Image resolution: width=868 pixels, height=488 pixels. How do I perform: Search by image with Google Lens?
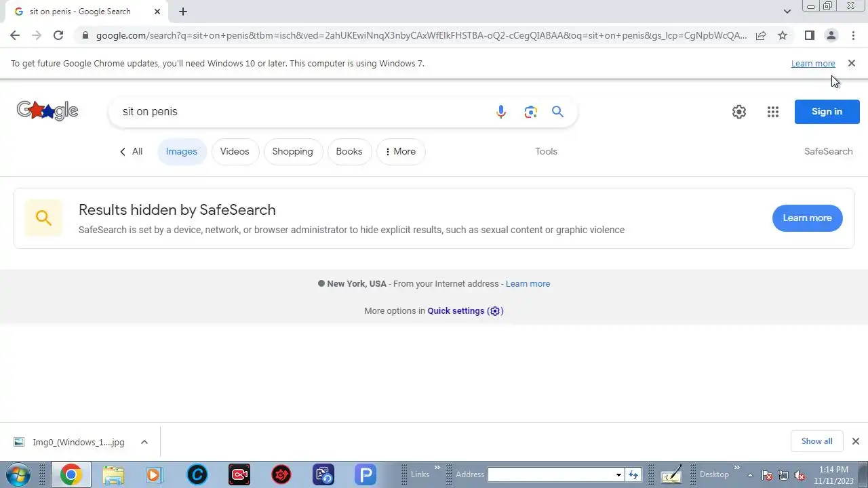click(530, 112)
